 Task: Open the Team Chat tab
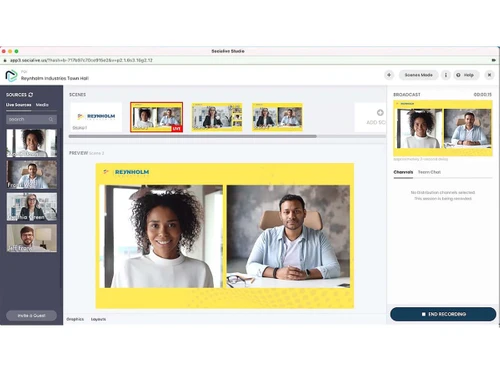(429, 172)
